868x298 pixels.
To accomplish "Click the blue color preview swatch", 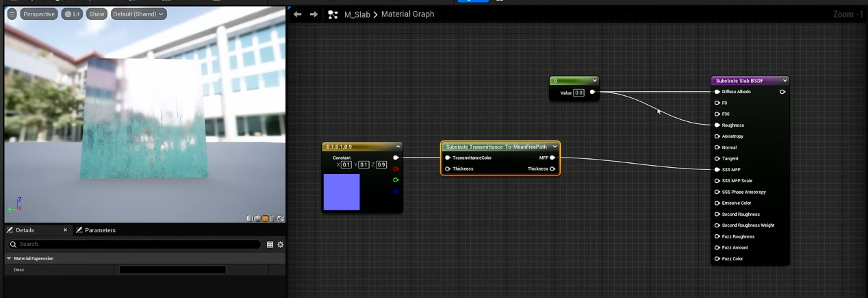I will [x=342, y=192].
